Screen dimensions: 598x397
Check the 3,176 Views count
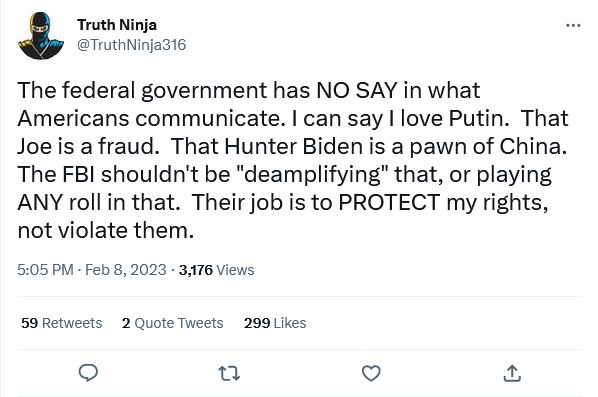pyautogui.click(x=216, y=270)
